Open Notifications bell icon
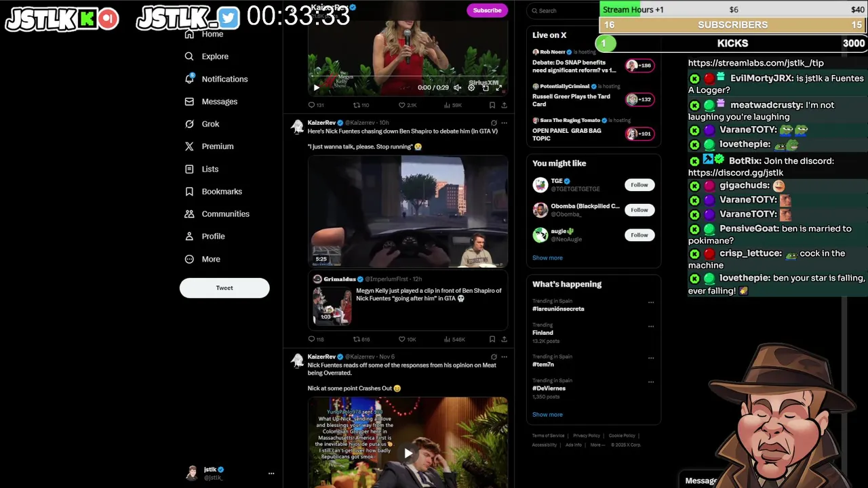The height and width of the screenshot is (488, 868). (189, 79)
